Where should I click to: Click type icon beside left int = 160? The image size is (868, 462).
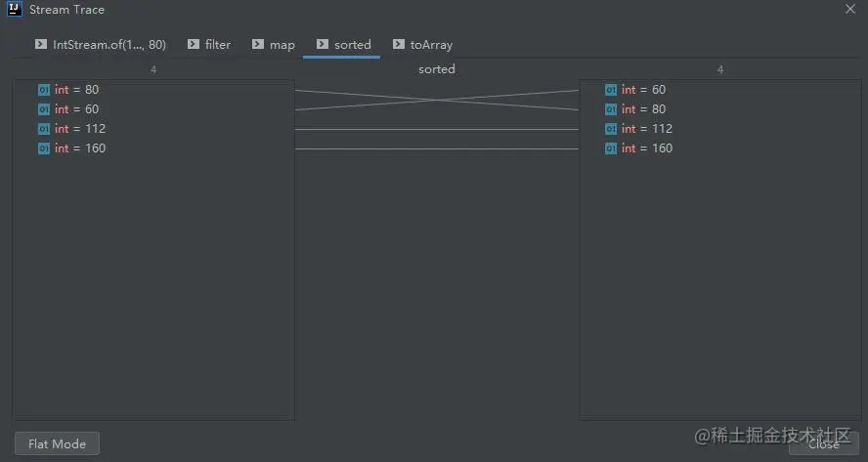44,148
